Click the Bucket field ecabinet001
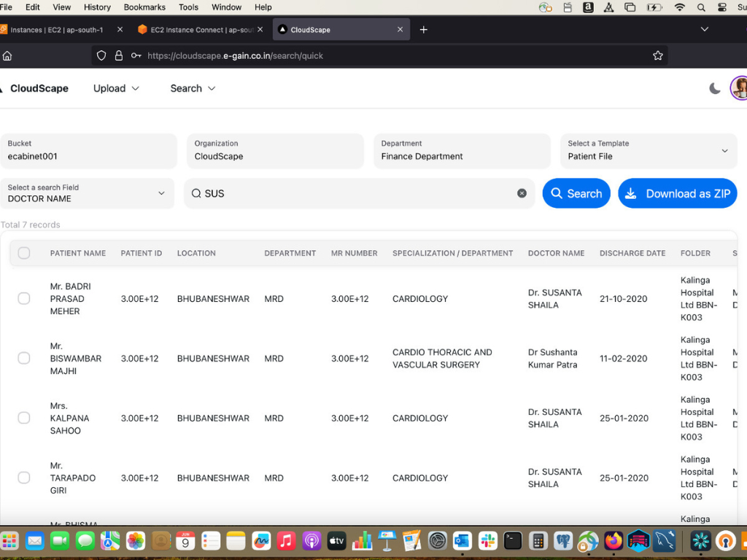Viewport: 747px width, 560px height. pyautogui.click(x=88, y=151)
